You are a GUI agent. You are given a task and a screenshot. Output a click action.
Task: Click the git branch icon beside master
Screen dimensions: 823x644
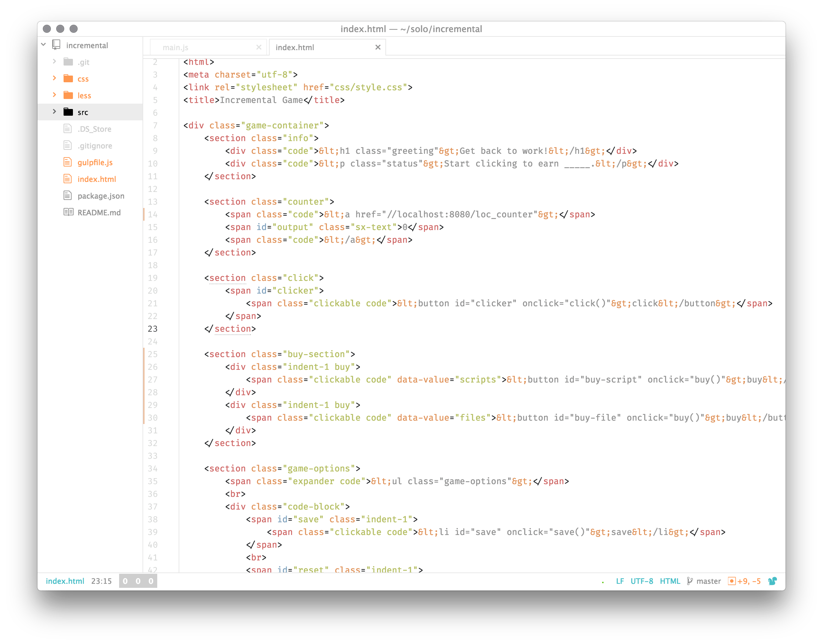click(690, 581)
